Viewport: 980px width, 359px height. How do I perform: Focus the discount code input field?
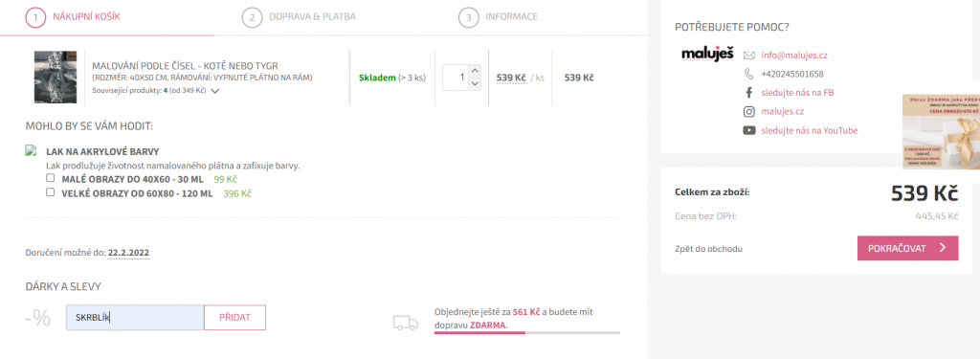135,318
